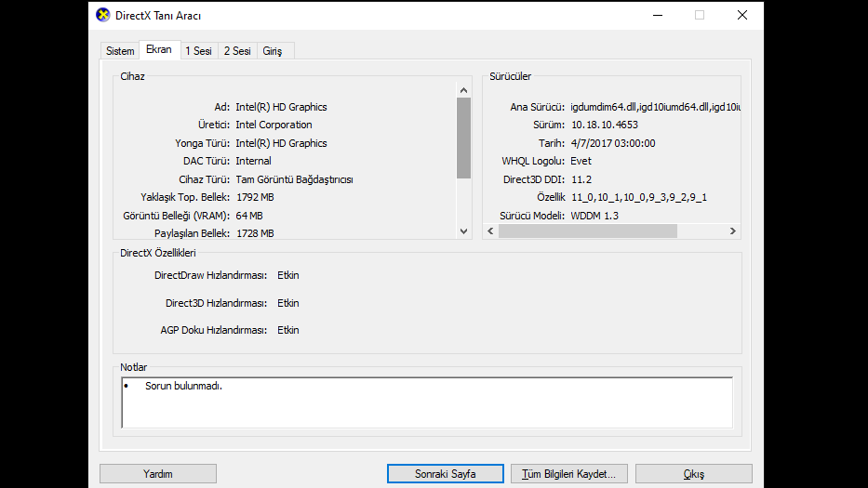
Task: Close the DirectX Tanı Aracı window
Action: coord(742,16)
